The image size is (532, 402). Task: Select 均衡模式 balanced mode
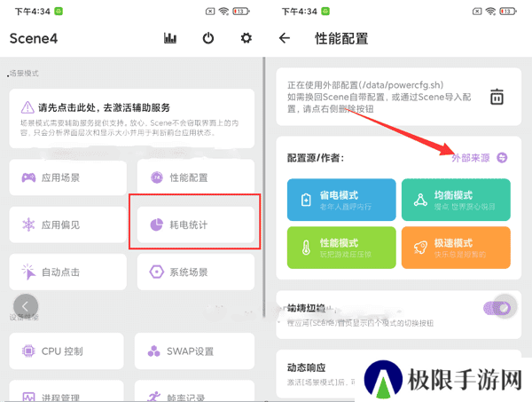[x=456, y=200]
